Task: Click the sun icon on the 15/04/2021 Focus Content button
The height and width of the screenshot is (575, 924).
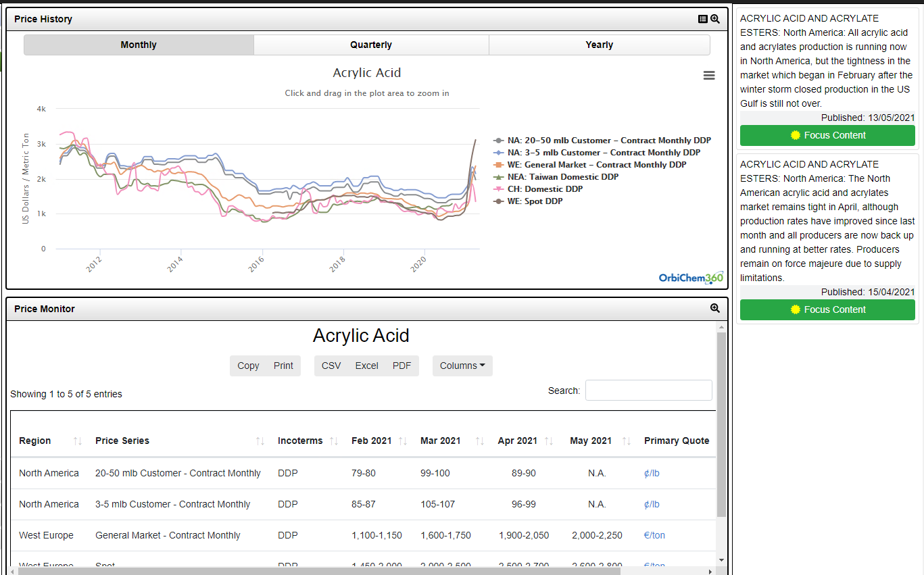Action: tap(796, 309)
